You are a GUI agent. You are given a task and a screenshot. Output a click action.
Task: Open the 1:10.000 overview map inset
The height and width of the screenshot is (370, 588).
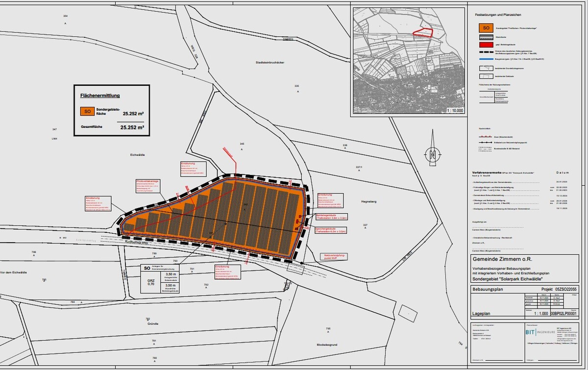[408, 61]
